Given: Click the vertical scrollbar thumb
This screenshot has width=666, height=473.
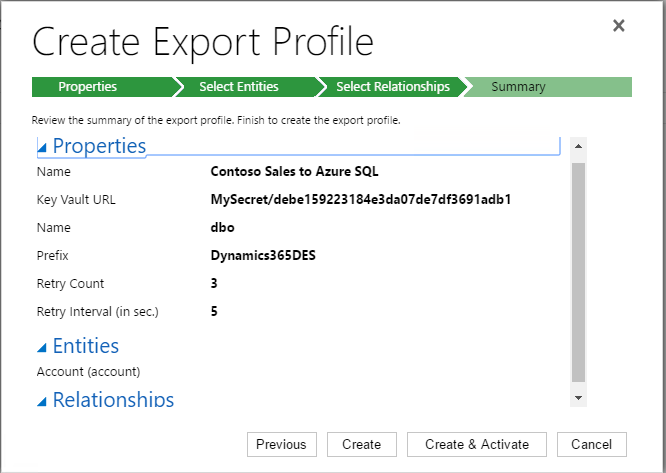Looking at the screenshot, I should (578, 270).
